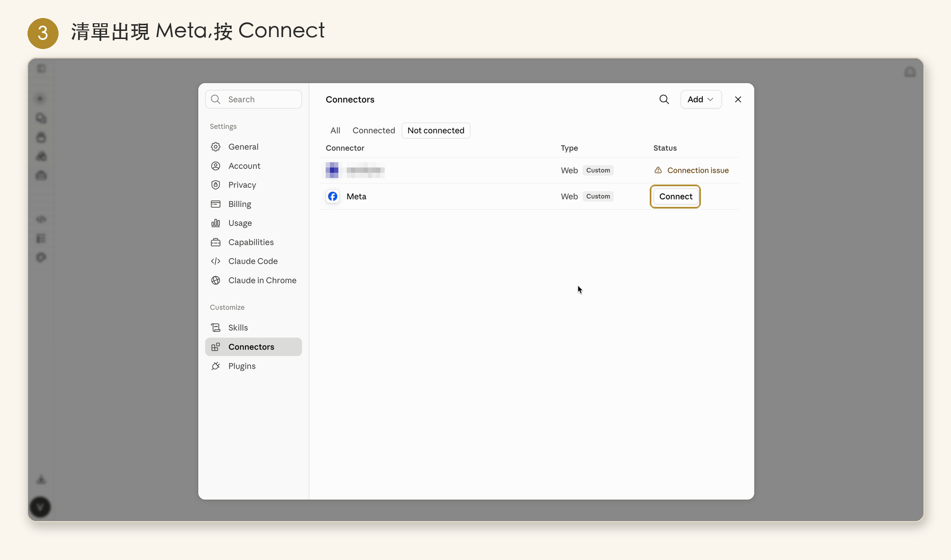The width and height of the screenshot is (951, 560).
Task: Click the Connection issue status
Action: [x=698, y=170]
